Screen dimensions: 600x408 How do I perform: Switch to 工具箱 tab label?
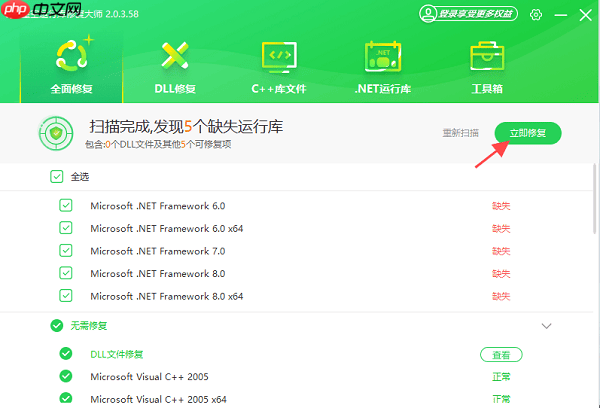pos(487,89)
